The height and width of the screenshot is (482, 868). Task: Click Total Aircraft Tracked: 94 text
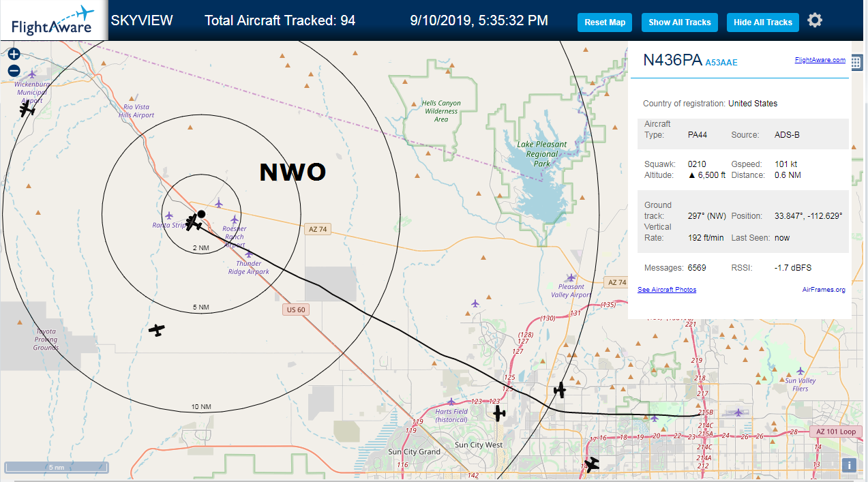(280, 20)
